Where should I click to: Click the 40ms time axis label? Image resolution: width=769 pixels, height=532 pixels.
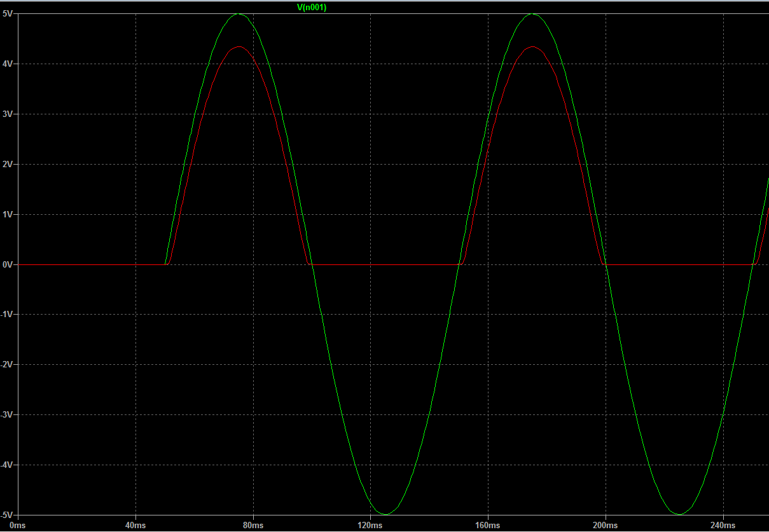[x=135, y=526]
